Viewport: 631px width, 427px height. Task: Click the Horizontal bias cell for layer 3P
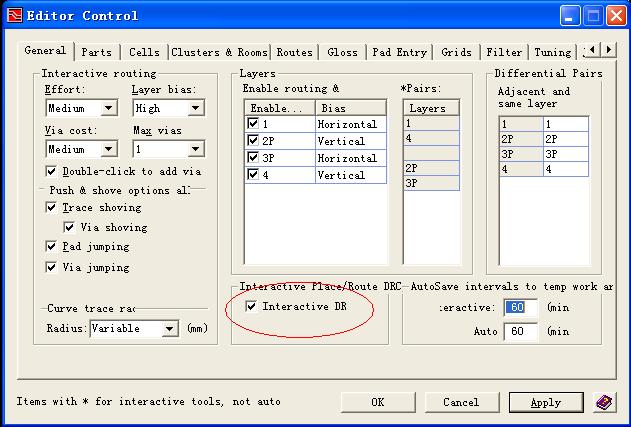click(x=351, y=158)
